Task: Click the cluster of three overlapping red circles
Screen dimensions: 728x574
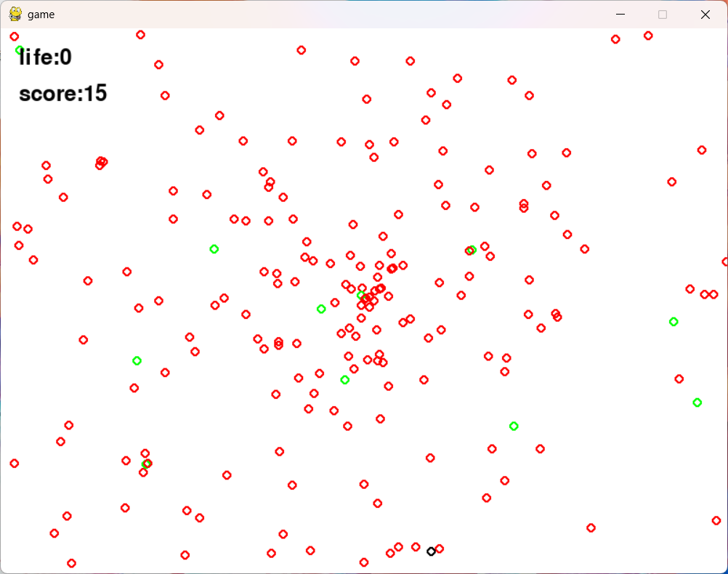Action: pyautogui.click(x=101, y=163)
